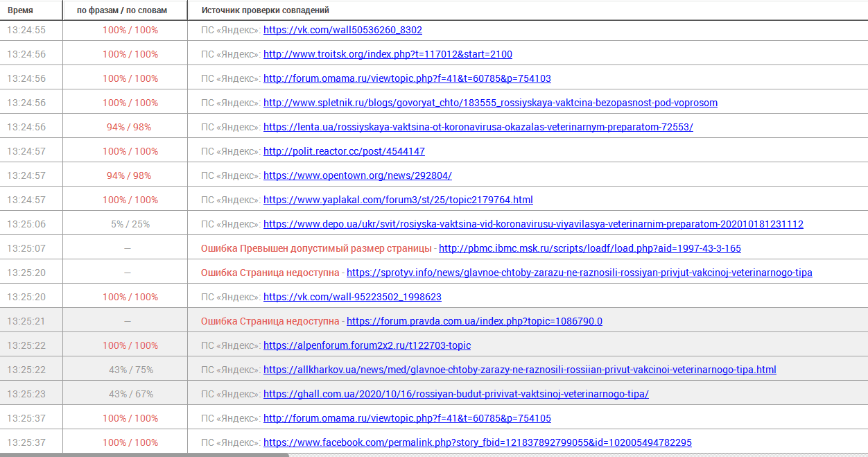Image resolution: width=868 pixels, height=457 pixels.
Task: Click 'Источник проверки совпадений' column header
Action: [x=266, y=10]
